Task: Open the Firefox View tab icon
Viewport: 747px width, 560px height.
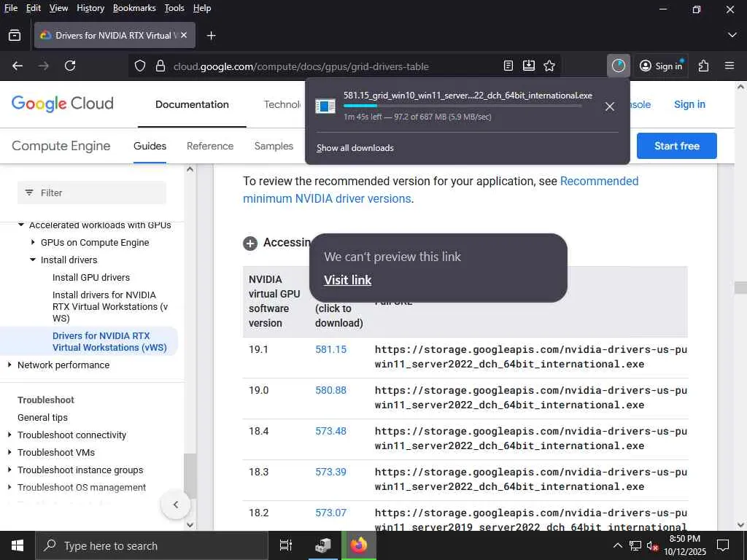Action: click(x=15, y=35)
